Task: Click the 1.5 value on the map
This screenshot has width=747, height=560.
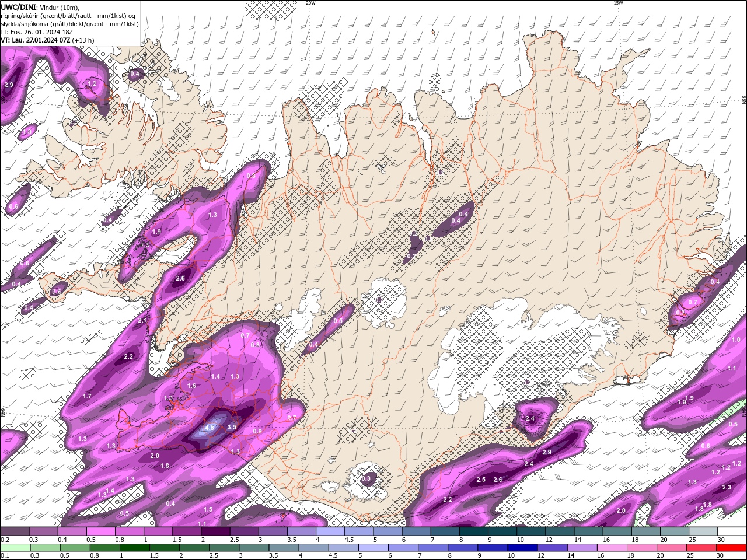Action: coord(208,509)
